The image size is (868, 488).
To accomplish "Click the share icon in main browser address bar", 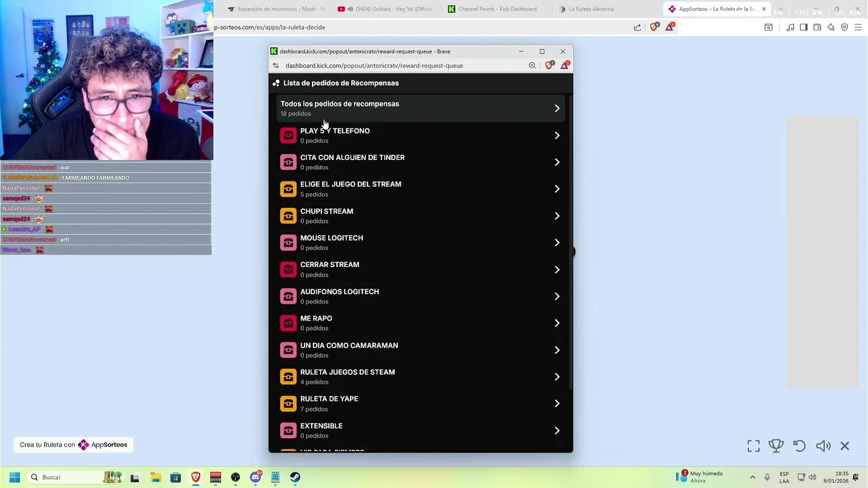I will [x=637, y=27].
